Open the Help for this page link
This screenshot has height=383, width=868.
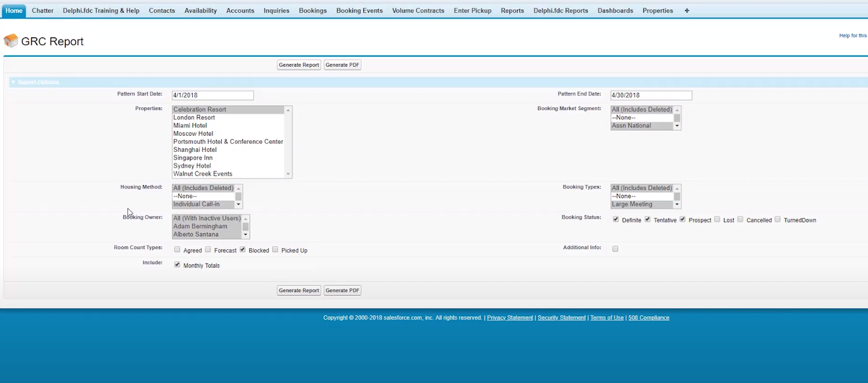[x=853, y=35]
